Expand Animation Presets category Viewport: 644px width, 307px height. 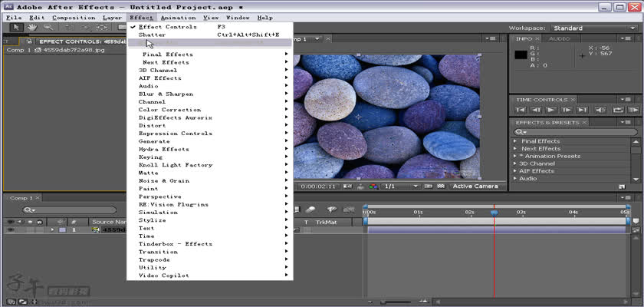[x=515, y=156]
